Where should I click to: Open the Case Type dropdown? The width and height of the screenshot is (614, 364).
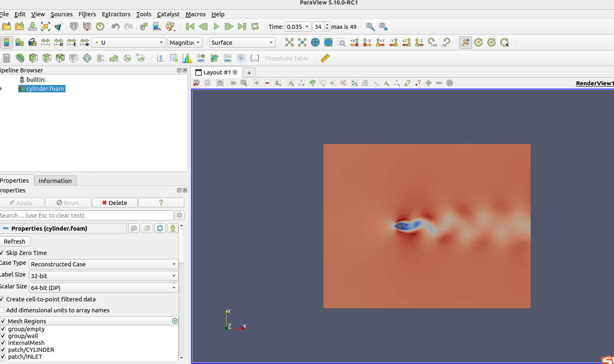click(103, 264)
